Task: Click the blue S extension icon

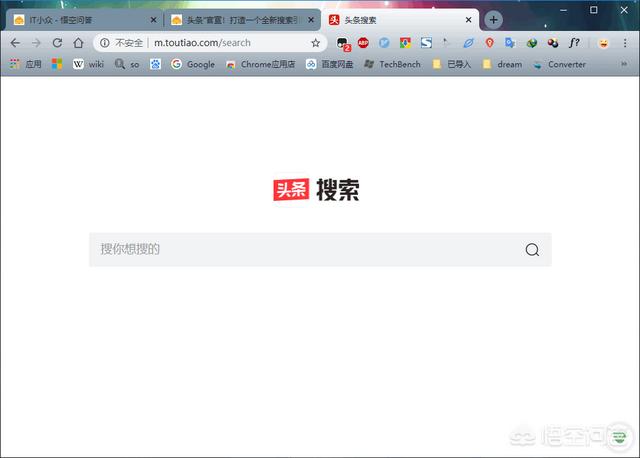Action: (426, 42)
